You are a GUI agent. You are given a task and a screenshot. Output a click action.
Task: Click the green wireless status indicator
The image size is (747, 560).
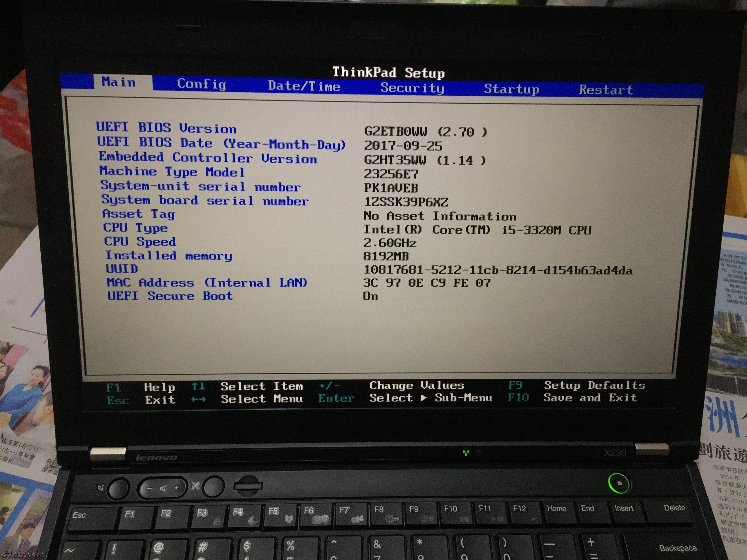466,453
